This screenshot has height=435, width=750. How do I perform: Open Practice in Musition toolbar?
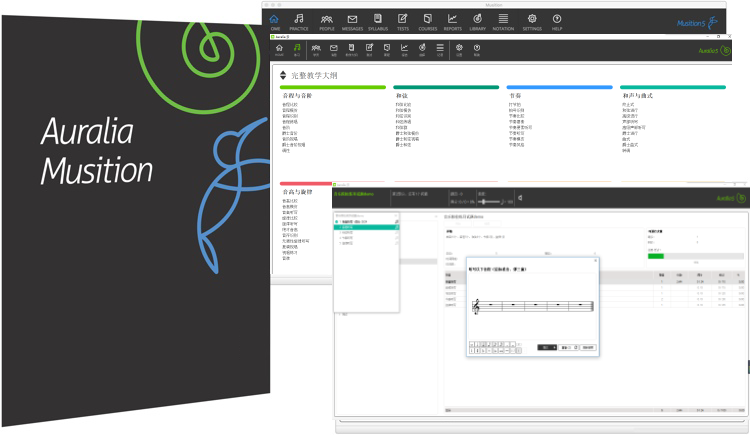click(299, 22)
